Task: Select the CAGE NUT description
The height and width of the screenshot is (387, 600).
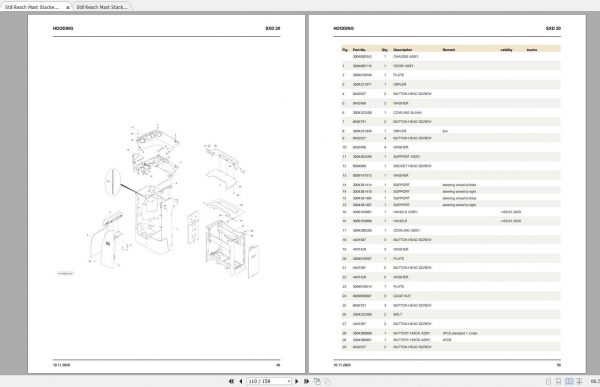Action: [x=402, y=296]
